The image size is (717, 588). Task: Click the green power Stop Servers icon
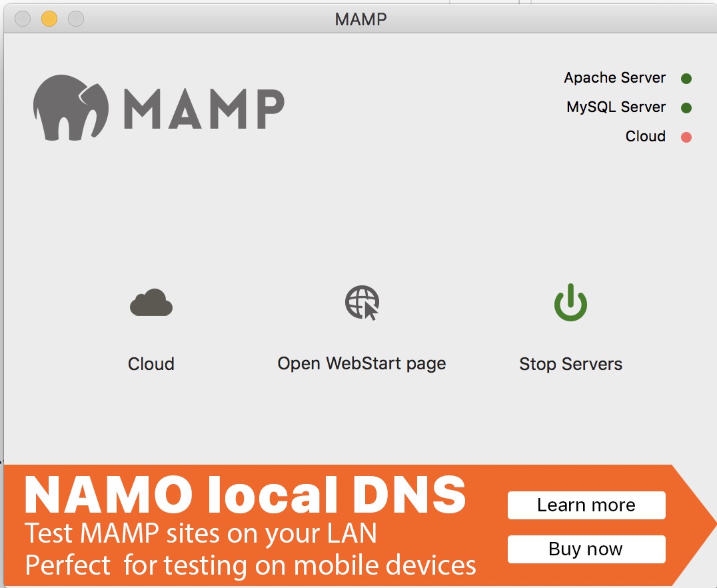pyautogui.click(x=570, y=302)
